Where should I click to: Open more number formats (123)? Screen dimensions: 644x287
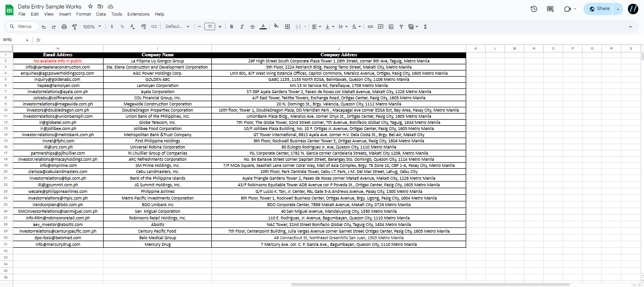point(154,27)
